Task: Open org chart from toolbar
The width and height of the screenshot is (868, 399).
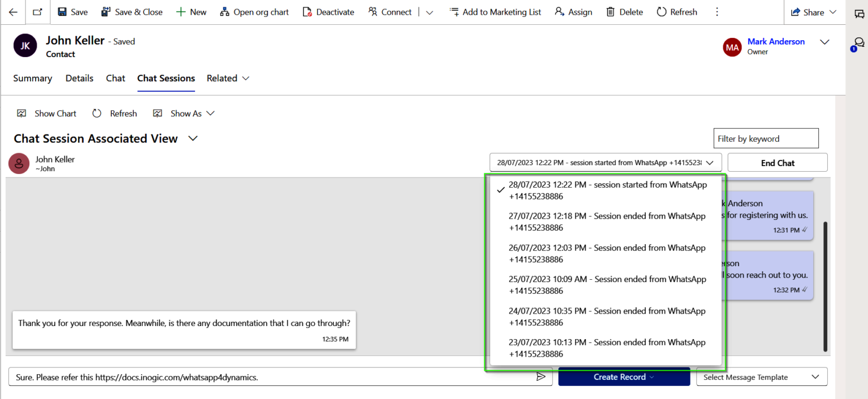Action: click(254, 12)
